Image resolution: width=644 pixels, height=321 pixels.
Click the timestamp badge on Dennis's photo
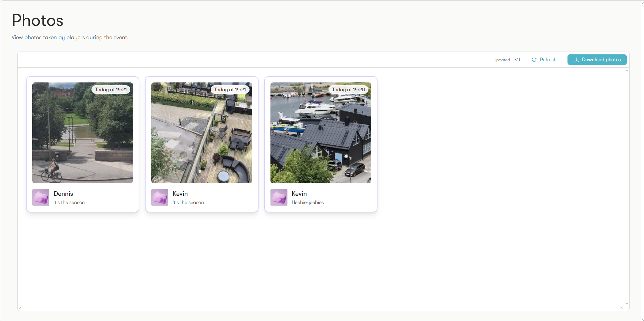(x=111, y=90)
